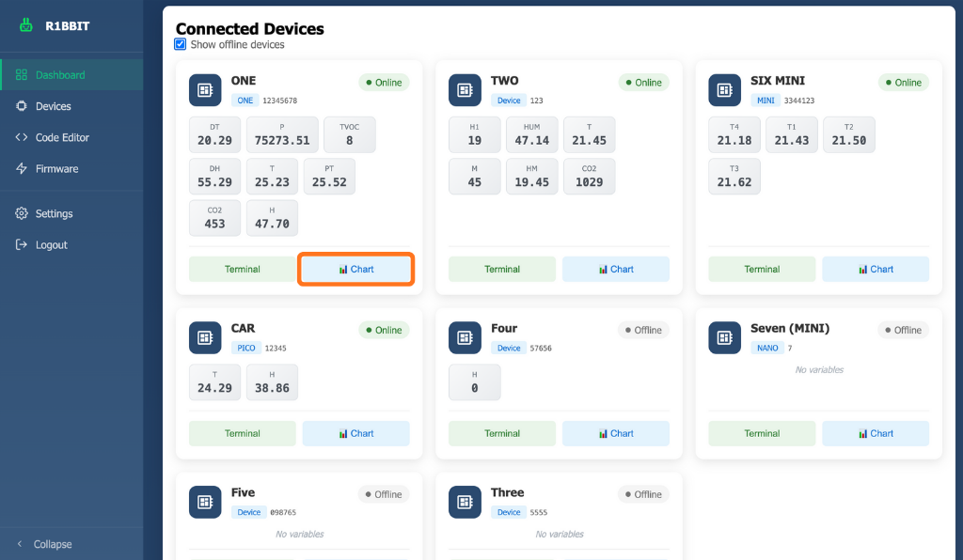
Task: Click the TWO device chip icon
Action: click(465, 90)
